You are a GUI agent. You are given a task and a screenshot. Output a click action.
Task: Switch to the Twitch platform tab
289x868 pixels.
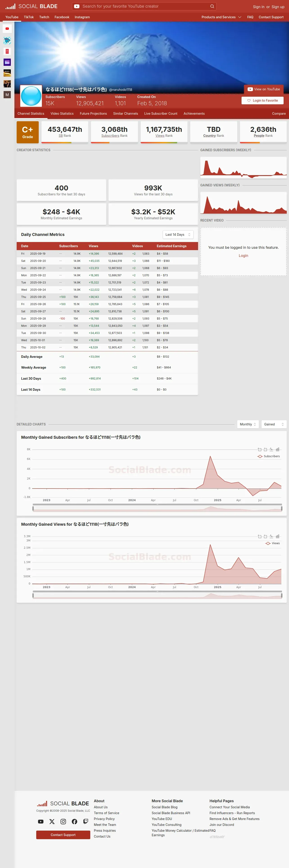(44, 17)
